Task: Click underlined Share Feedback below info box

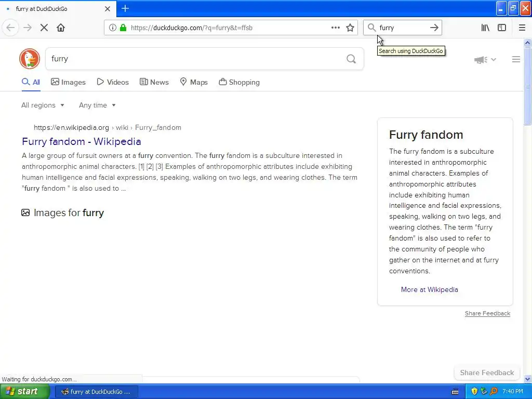Action: coord(487,313)
